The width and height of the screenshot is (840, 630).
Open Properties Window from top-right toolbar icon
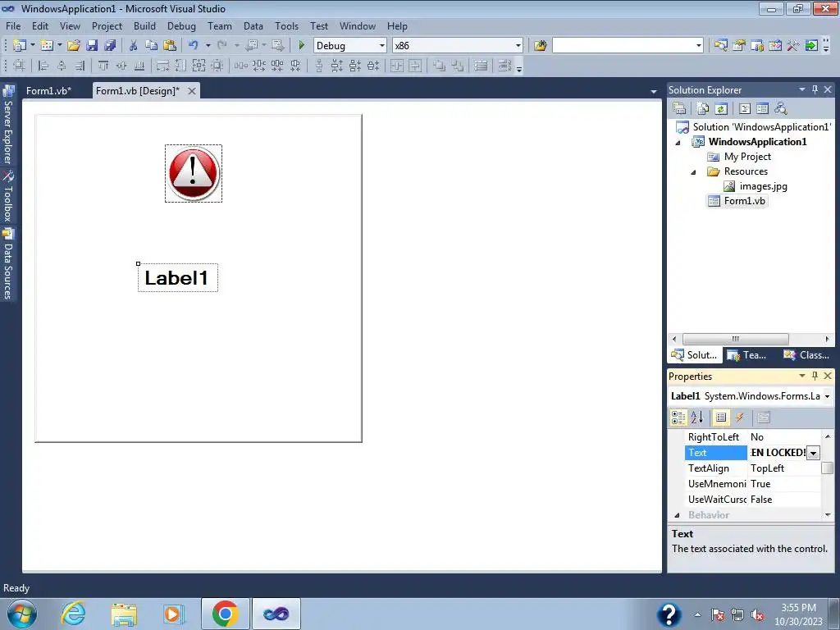click(x=739, y=46)
